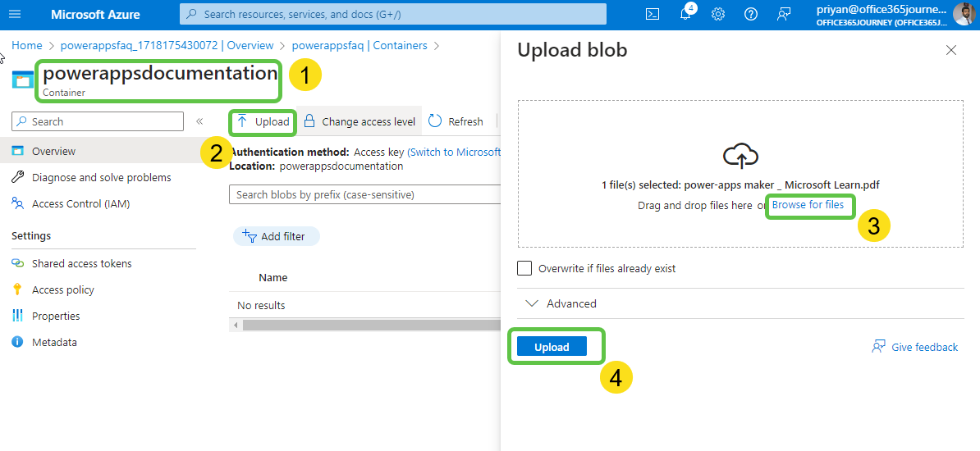Click the horizontal scrollbar under blob list

tap(372, 325)
